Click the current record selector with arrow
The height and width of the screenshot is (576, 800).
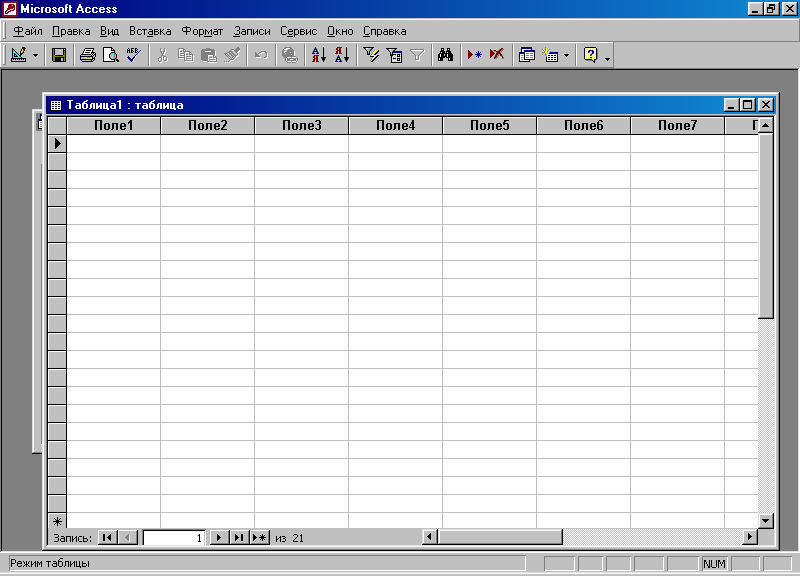click(x=57, y=144)
